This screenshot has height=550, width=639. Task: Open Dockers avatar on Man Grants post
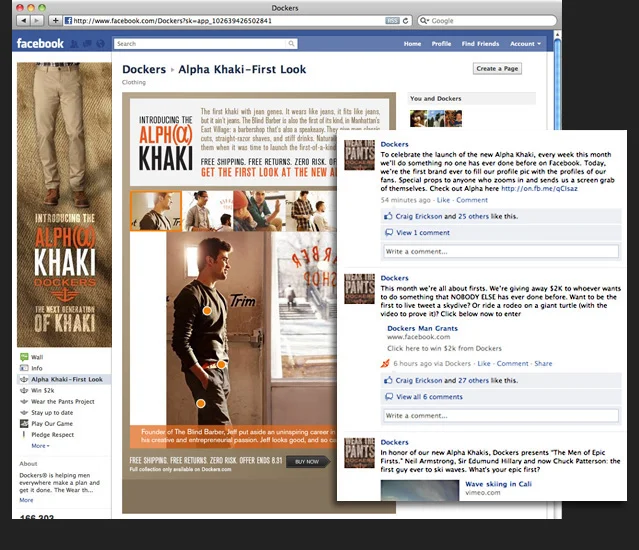tap(359, 288)
